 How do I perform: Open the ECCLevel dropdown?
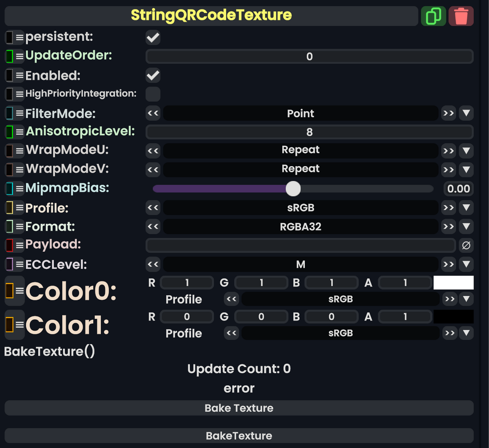(466, 264)
